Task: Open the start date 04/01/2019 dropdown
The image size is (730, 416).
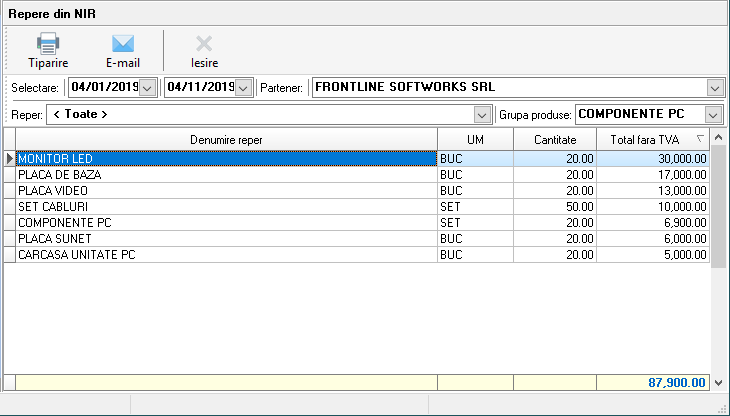Action: point(148,87)
